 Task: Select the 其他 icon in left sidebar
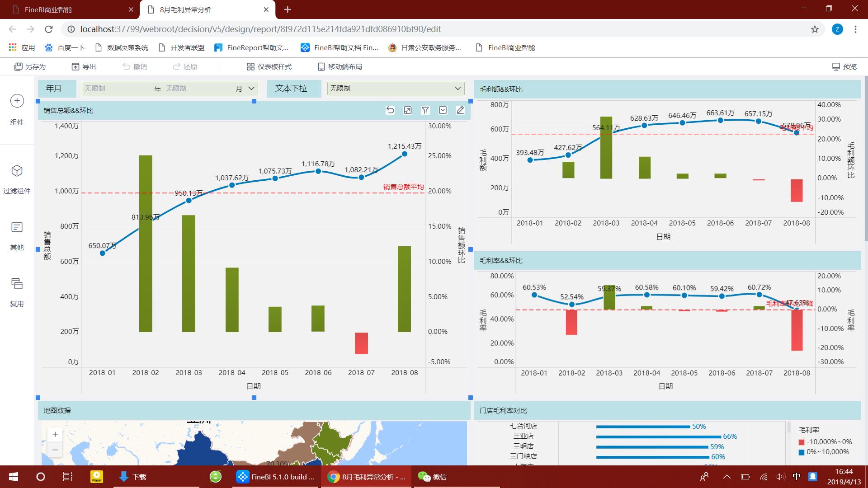click(x=17, y=227)
